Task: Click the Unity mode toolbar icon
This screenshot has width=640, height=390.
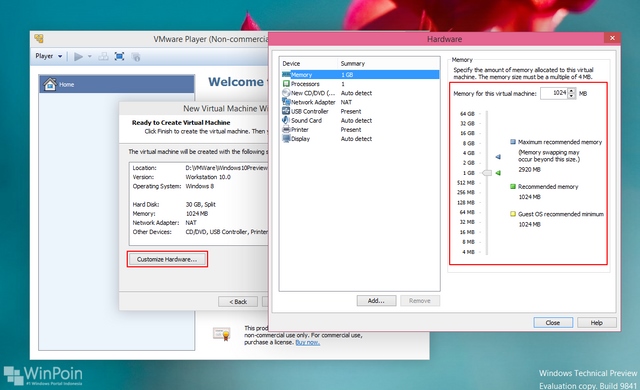Action: point(136,57)
